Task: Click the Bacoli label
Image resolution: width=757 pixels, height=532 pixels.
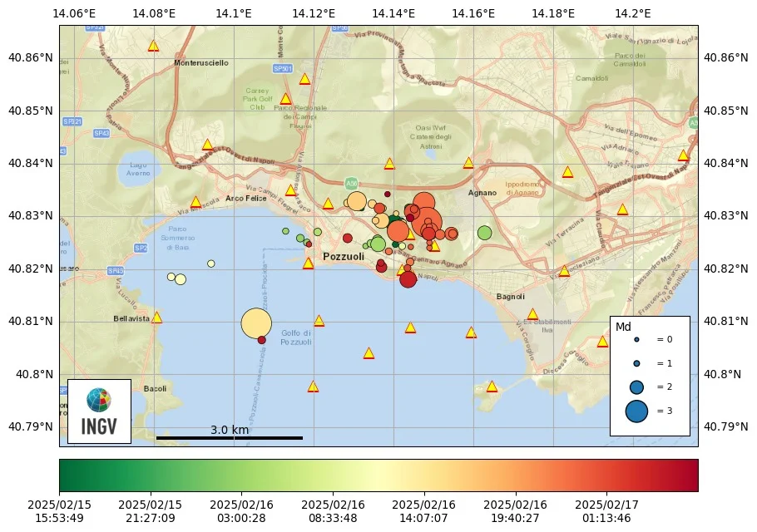Action: point(155,389)
